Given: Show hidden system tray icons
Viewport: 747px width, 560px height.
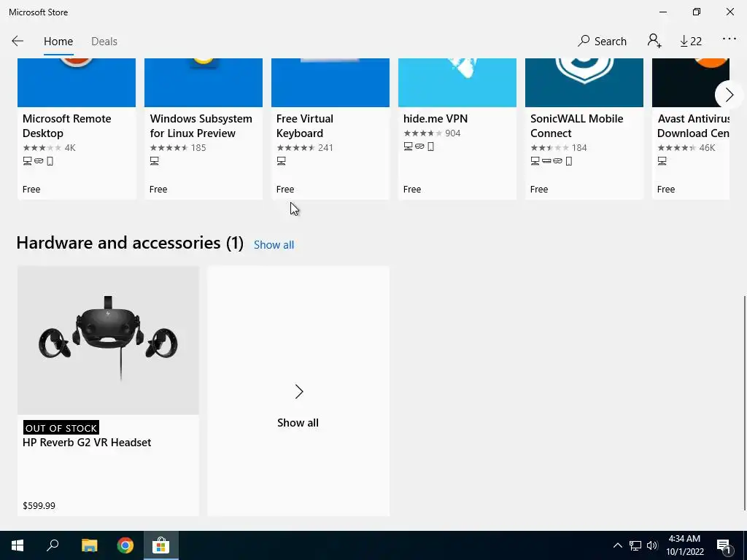Looking at the screenshot, I should tap(617, 545).
